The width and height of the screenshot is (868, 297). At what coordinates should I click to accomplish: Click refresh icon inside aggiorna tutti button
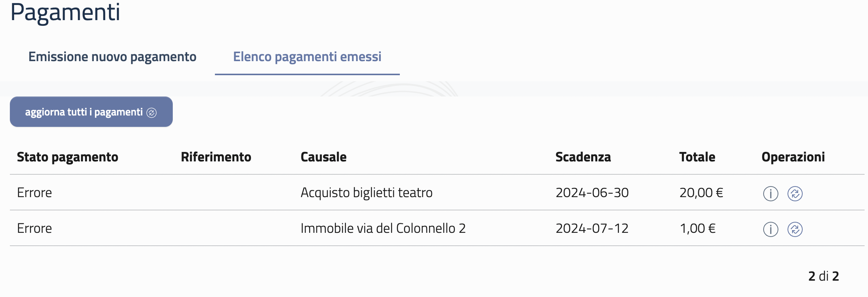point(152,113)
